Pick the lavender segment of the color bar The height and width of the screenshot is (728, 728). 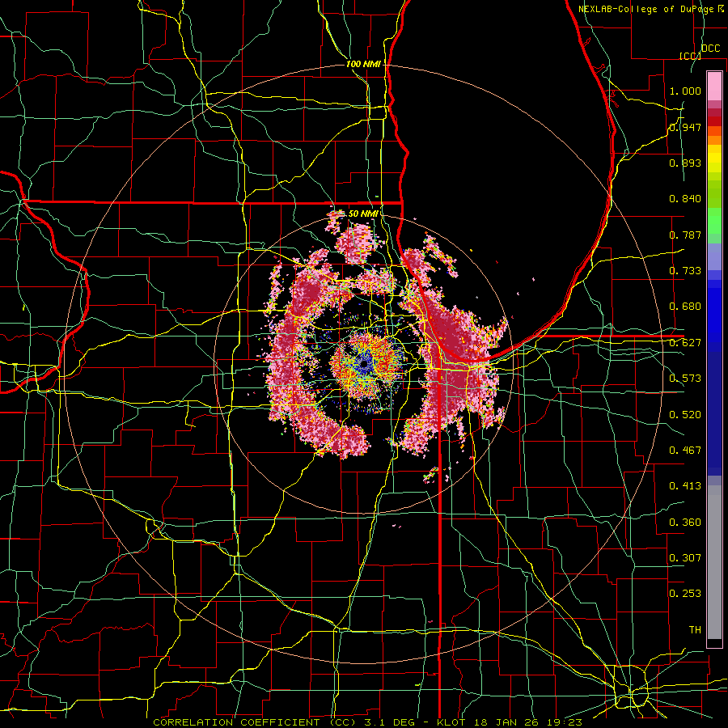coord(714,256)
